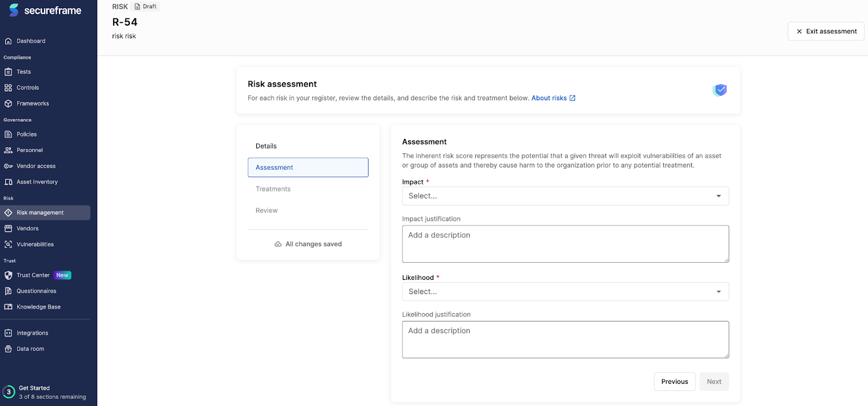Click the Tests clipboard icon
868x406 pixels.
8,72
